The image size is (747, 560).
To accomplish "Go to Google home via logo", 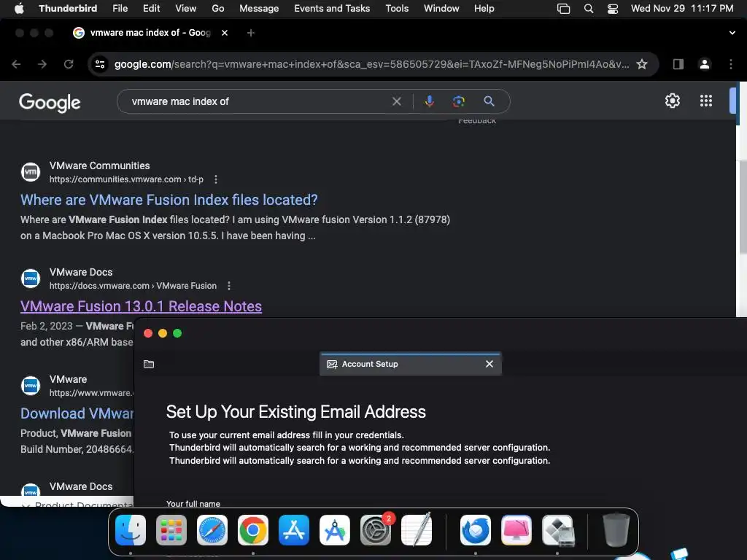I will [50, 102].
